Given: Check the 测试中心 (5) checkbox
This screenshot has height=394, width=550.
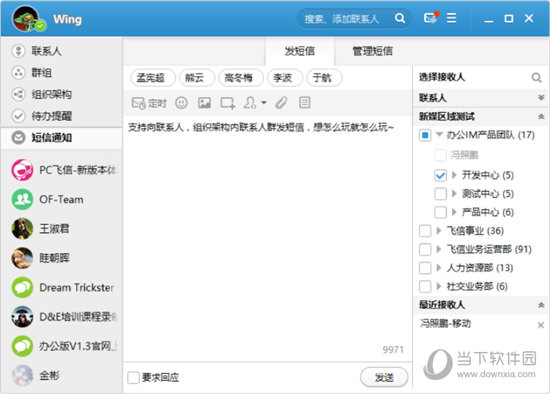Looking at the screenshot, I should pyautogui.click(x=441, y=194).
